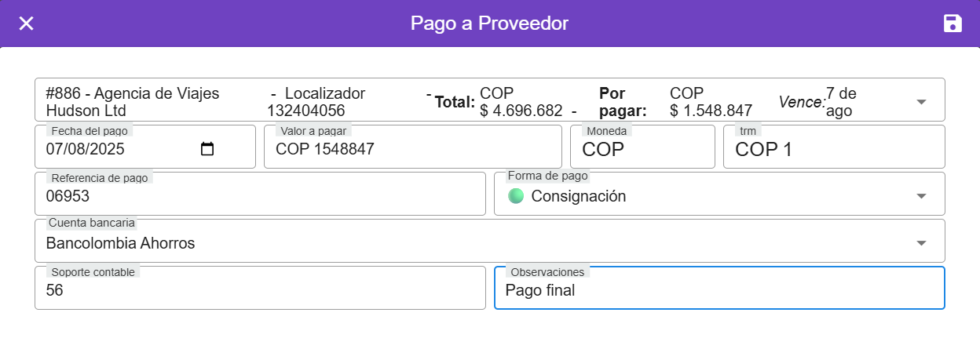Expand the Cuenta bancaria dropdown arrow
The height and width of the screenshot is (338, 980).
tap(921, 243)
